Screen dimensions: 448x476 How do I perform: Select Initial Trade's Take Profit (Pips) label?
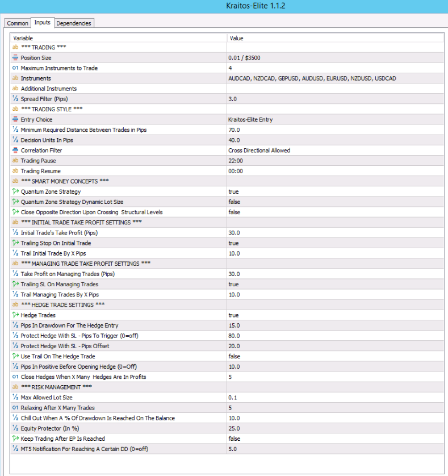point(59,233)
